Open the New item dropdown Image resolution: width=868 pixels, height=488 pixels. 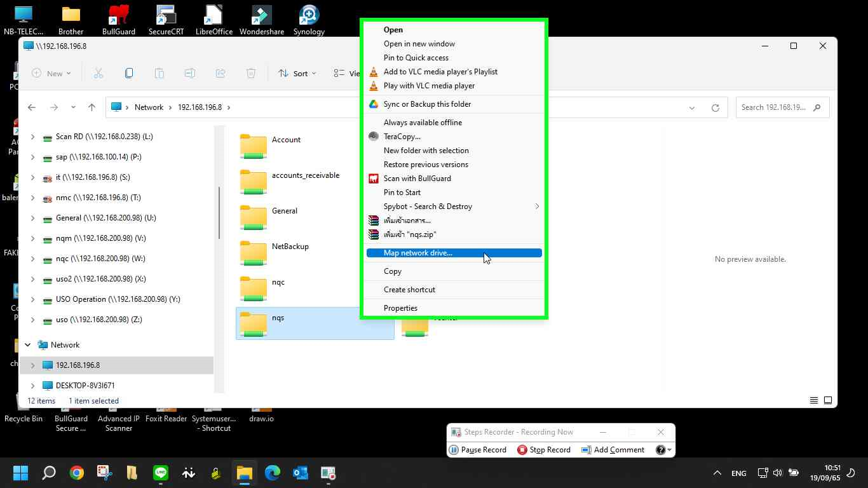51,72
